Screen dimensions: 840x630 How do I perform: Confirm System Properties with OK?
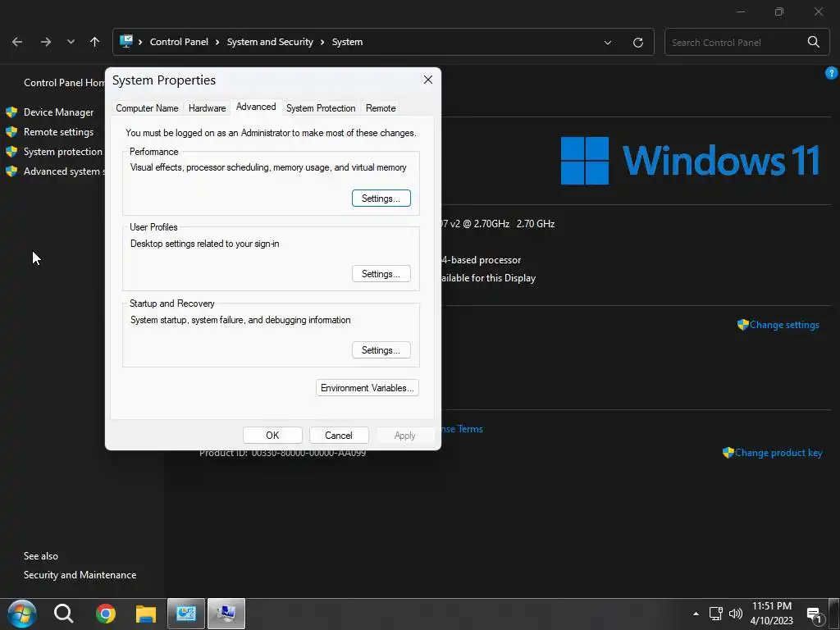click(x=272, y=435)
